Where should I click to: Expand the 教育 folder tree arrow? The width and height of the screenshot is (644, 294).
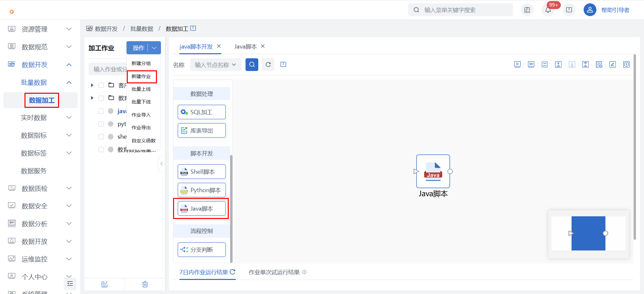tap(92, 98)
